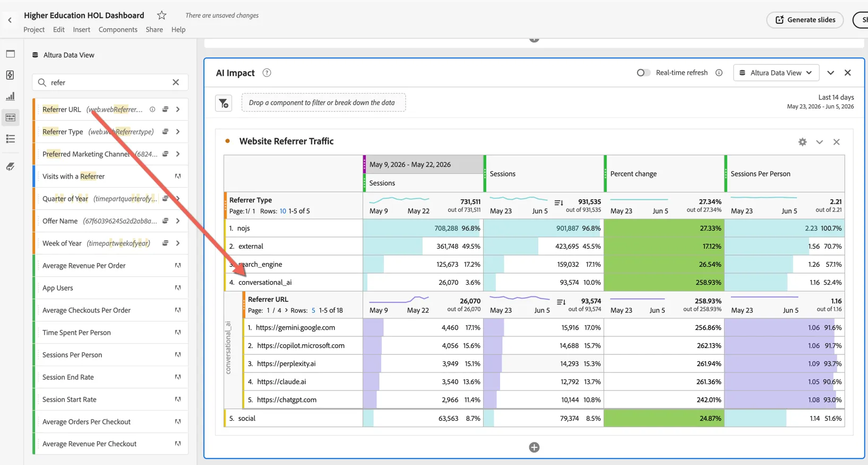Open the lightning-bolt quick insights rail icon
The image size is (868, 465).
coord(10,75)
